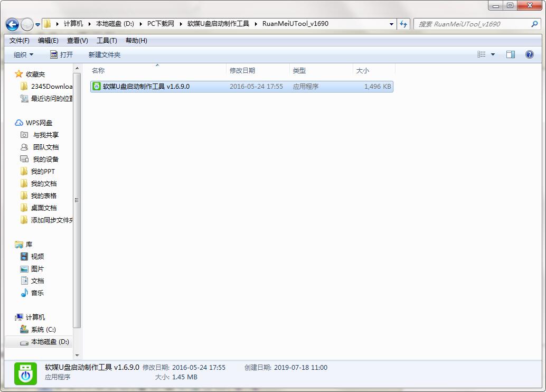The height and width of the screenshot is (392, 546).
Task: Toggle the preview pane button
Action: tap(511, 54)
